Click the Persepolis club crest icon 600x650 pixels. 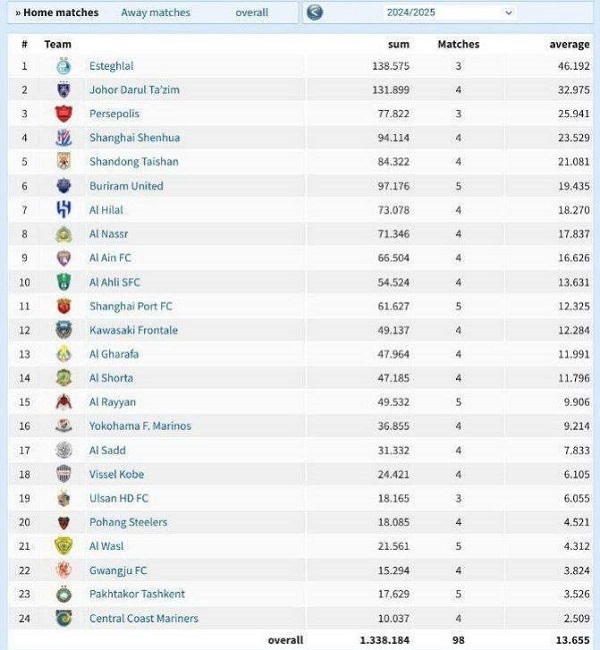point(64,114)
